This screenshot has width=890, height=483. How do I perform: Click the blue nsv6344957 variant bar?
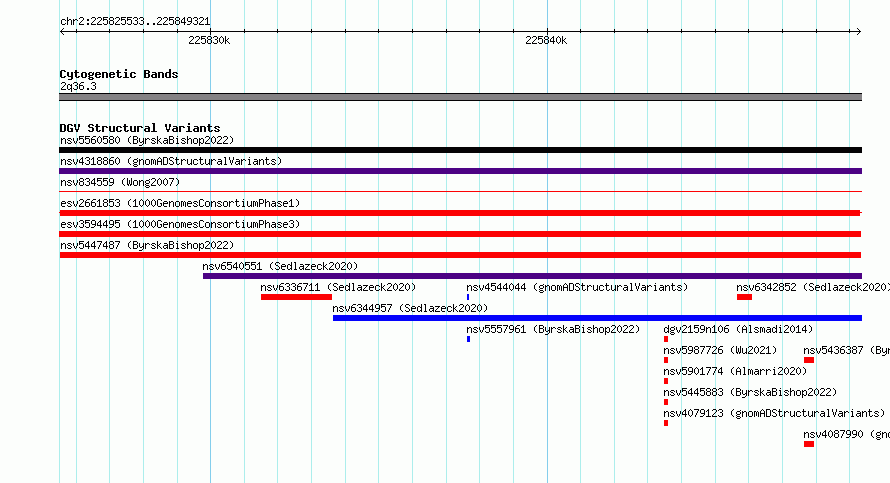(x=597, y=318)
